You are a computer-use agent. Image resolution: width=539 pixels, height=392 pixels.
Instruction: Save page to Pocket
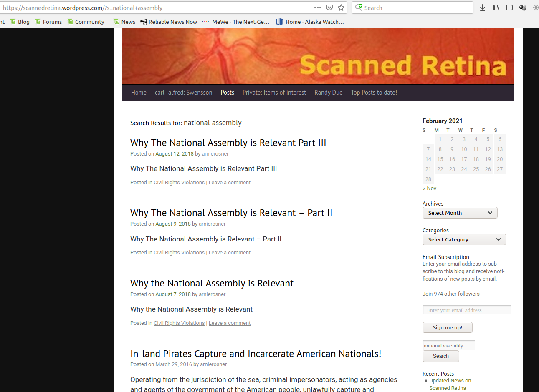[329, 8]
